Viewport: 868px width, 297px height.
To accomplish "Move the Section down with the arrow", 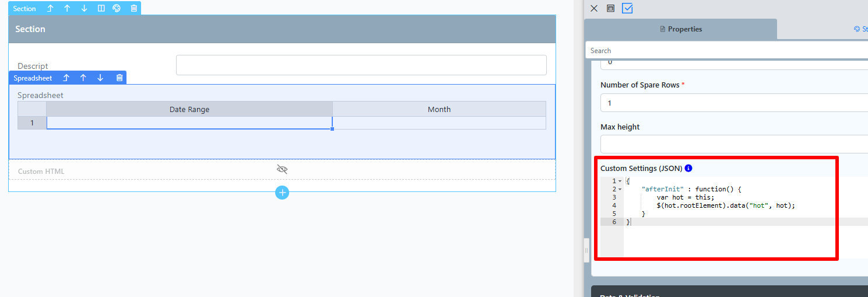I will [x=84, y=9].
